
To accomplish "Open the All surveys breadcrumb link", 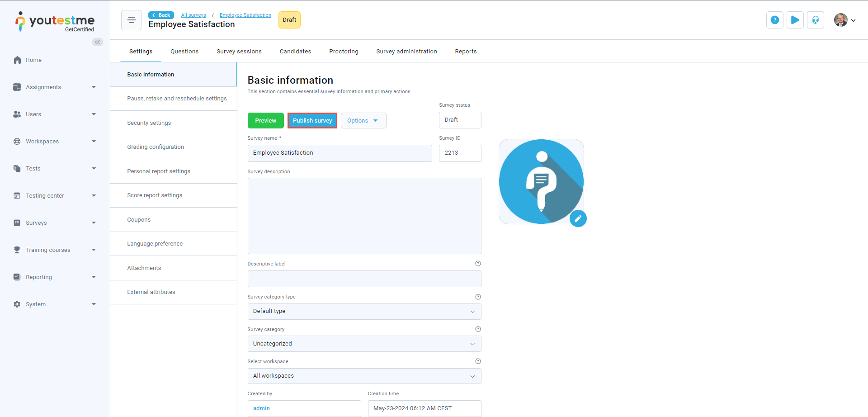I will 193,15.
